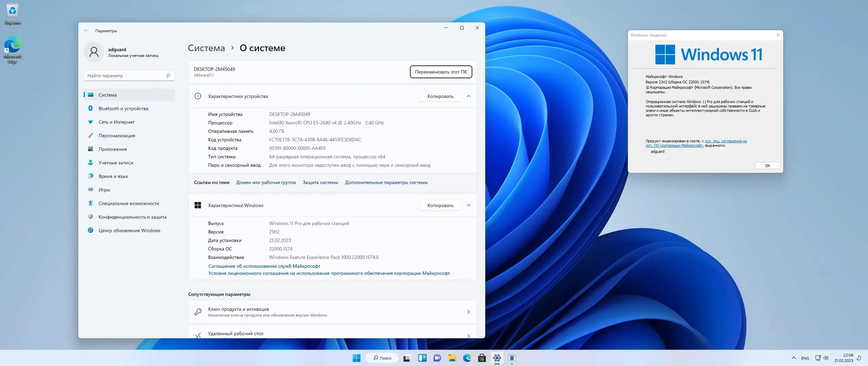This screenshot has width=868, height=366.
Task: Click the Найти параметр search field
Action: click(129, 75)
